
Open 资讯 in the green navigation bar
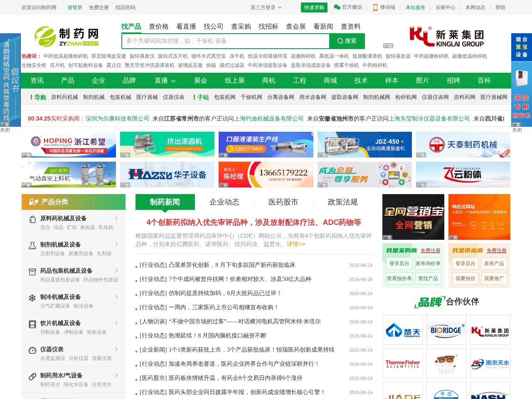tap(37, 81)
